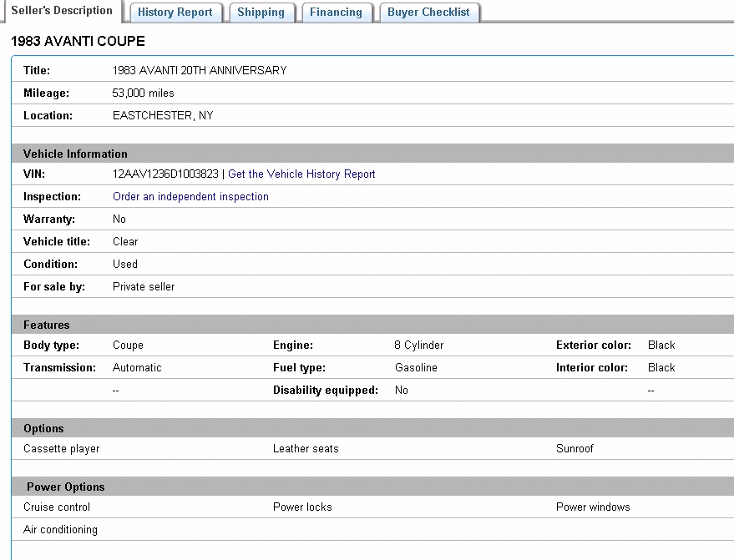The height and width of the screenshot is (560, 734).
Task: Click Order an independent inspection link
Action: [x=190, y=197]
